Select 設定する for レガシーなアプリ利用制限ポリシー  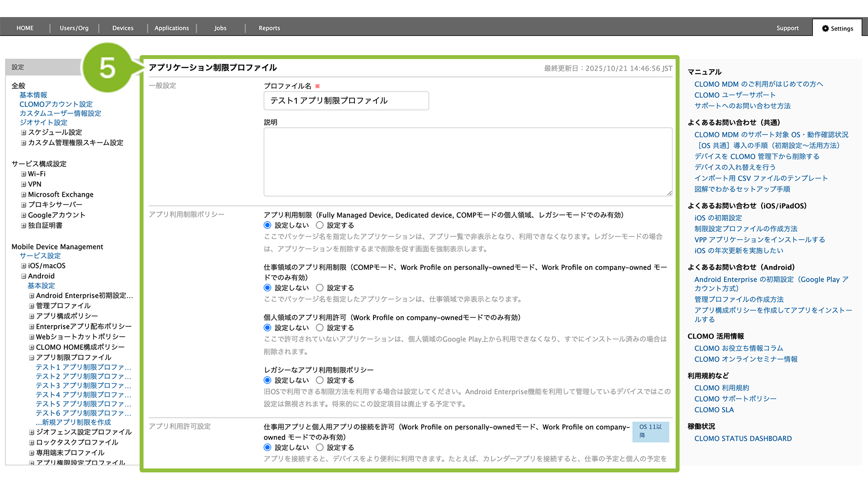click(320, 380)
